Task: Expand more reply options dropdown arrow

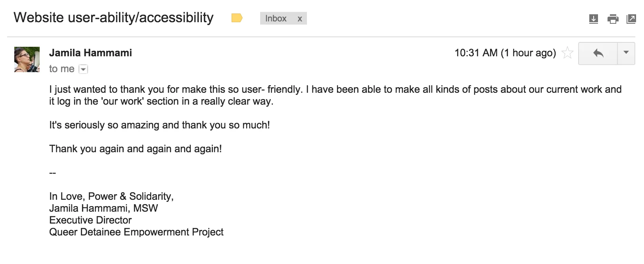Action: (x=626, y=53)
